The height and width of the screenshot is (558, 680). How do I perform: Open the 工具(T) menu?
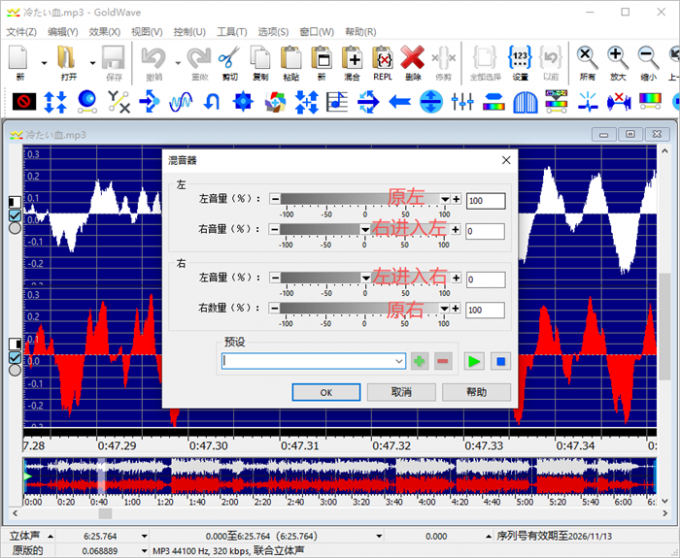click(232, 32)
